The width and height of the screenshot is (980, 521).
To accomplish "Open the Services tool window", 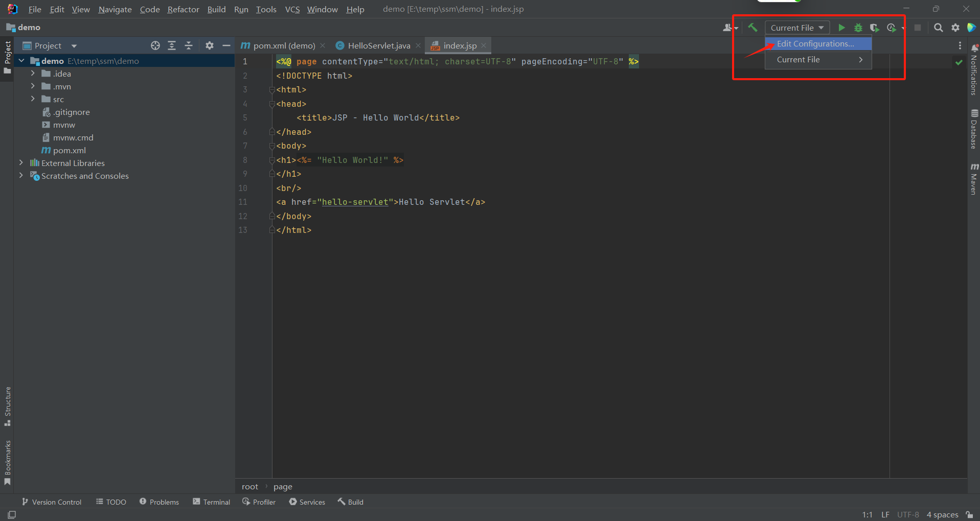I will [307, 502].
